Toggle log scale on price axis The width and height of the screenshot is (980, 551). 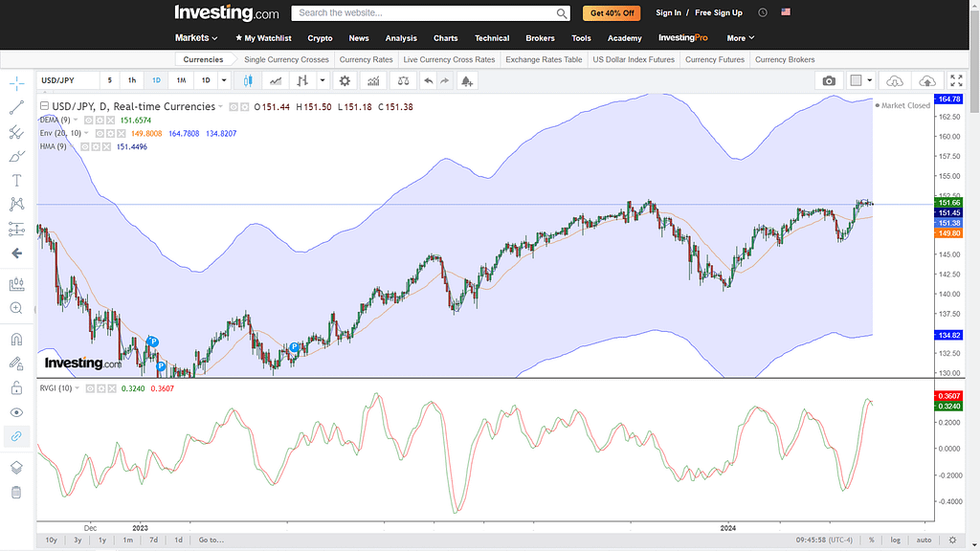(x=895, y=540)
